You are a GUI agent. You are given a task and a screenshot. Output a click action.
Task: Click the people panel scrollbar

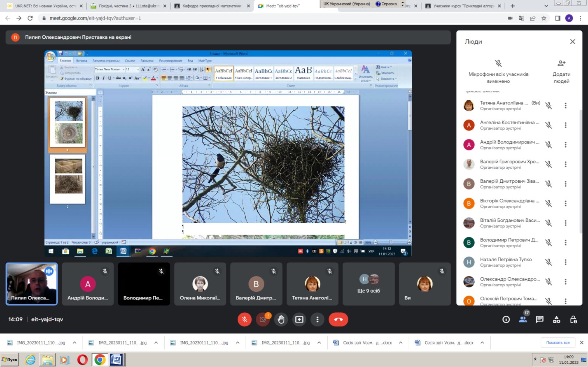pos(581,165)
